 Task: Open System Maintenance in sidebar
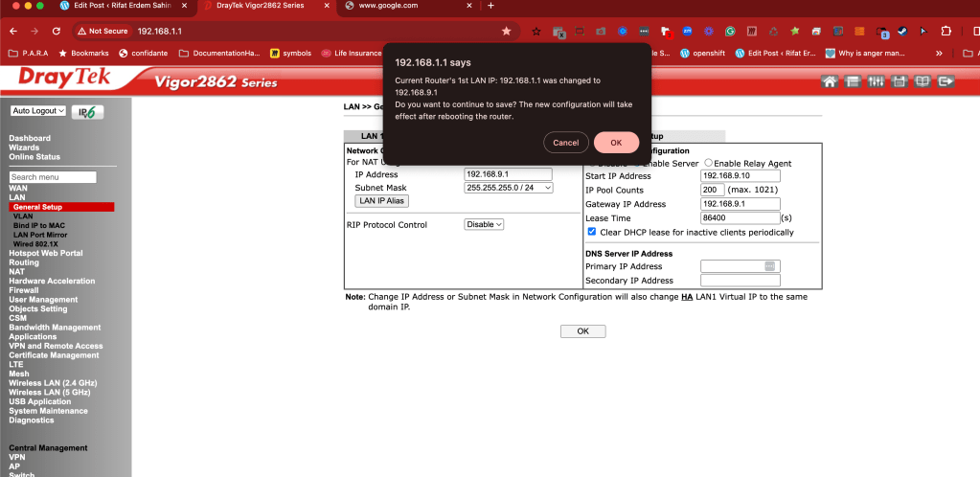(48, 411)
